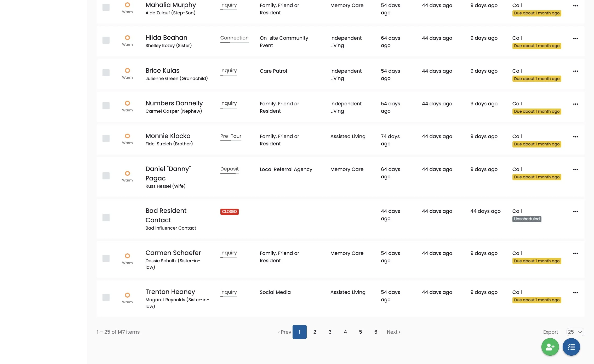Go to page 3
594x364 pixels.
tap(330, 332)
